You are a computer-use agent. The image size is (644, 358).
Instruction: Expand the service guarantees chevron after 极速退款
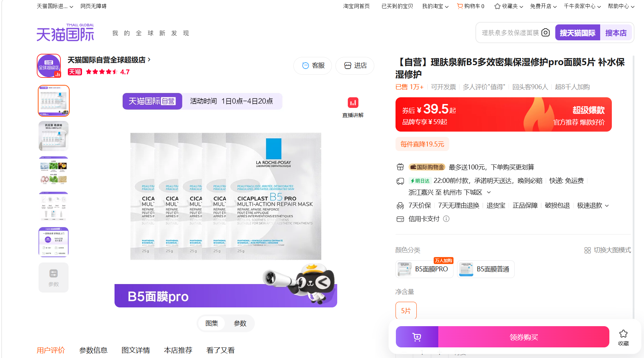(x=607, y=206)
